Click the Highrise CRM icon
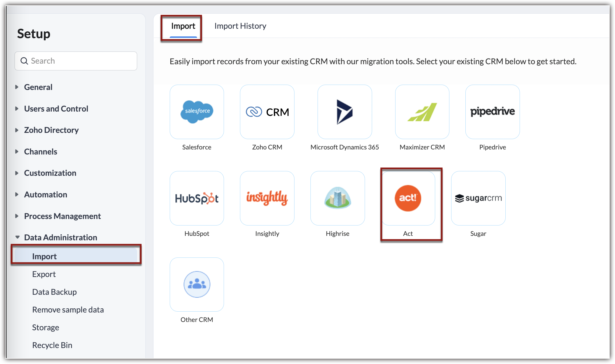 pyautogui.click(x=337, y=198)
